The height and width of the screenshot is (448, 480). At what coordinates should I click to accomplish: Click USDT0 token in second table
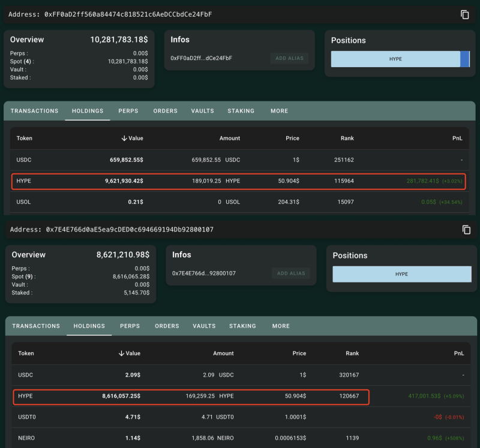click(x=27, y=417)
